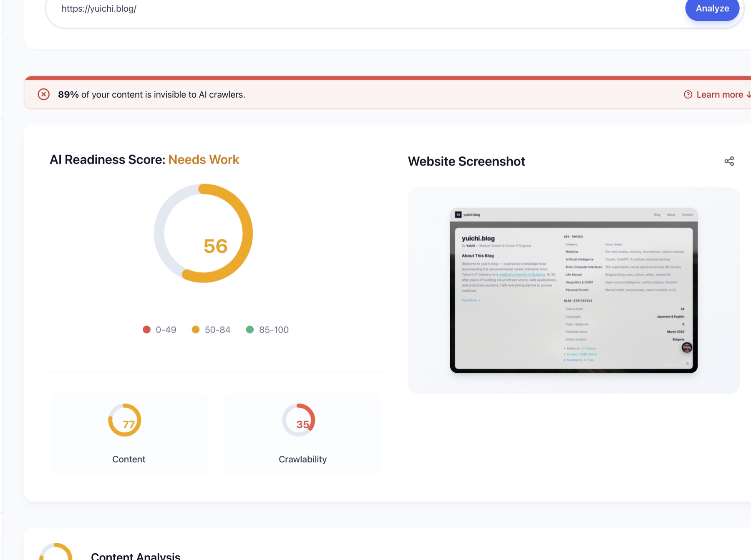The height and width of the screenshot is (560, 751).
Task: Click the URL input field showing yuichi.blog
Action: [250, 8]
